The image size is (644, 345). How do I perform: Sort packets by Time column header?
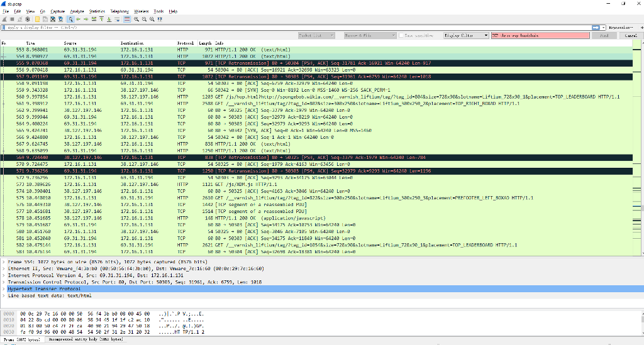click(31, 43)
